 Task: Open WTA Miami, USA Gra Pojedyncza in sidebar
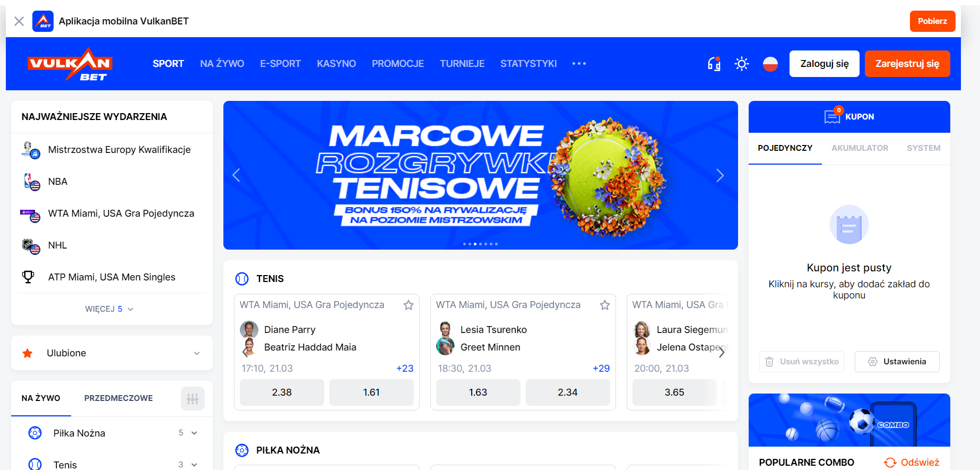(x=111, y=213)
